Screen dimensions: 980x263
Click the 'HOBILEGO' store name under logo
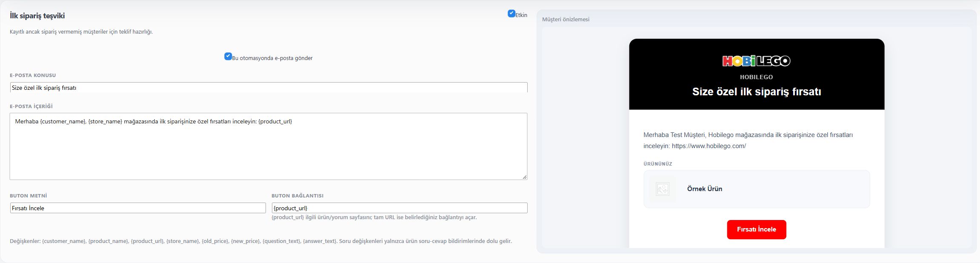[x=757, y=77]
